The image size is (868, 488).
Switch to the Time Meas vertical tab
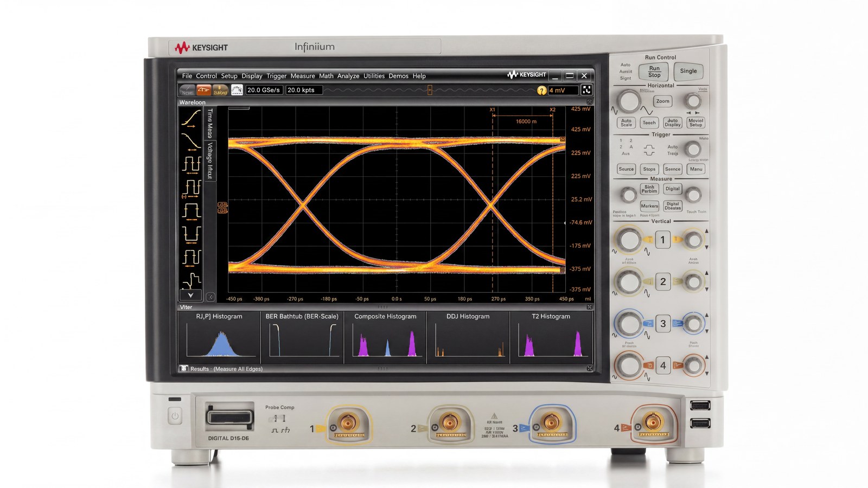tap(210, 123)
